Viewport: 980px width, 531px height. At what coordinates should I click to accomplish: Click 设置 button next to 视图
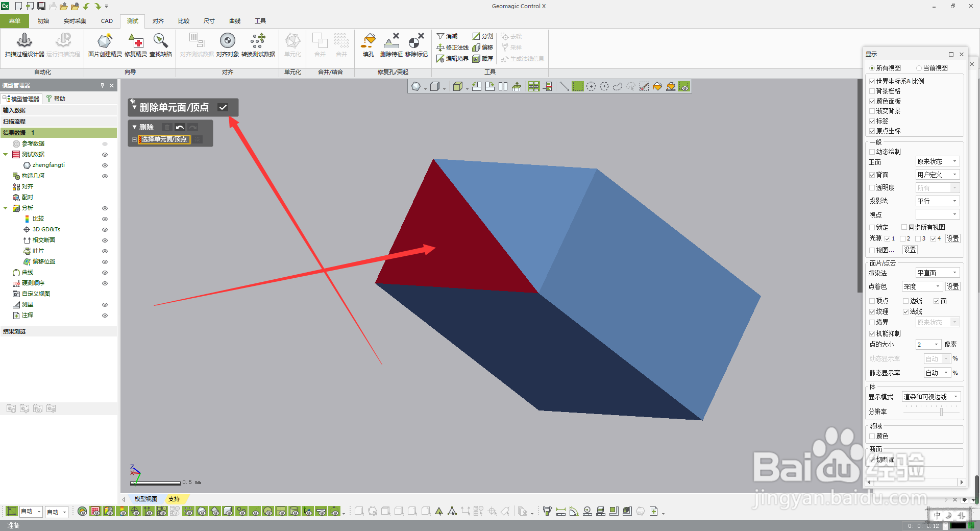pyautogui.click(x=910, y=250)
